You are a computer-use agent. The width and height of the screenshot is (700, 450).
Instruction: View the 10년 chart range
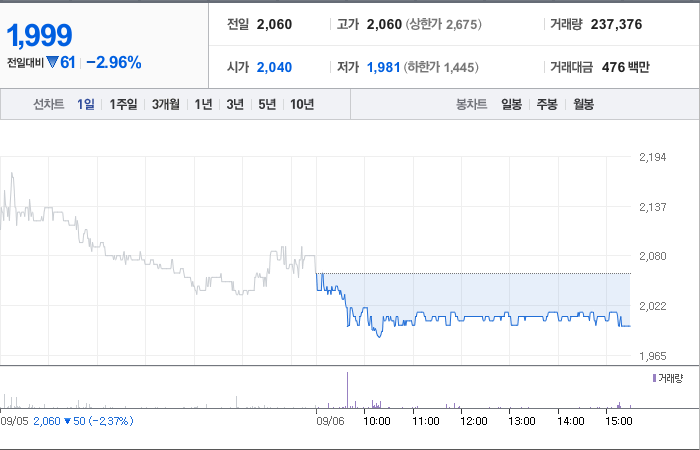(x=302, y=104)
